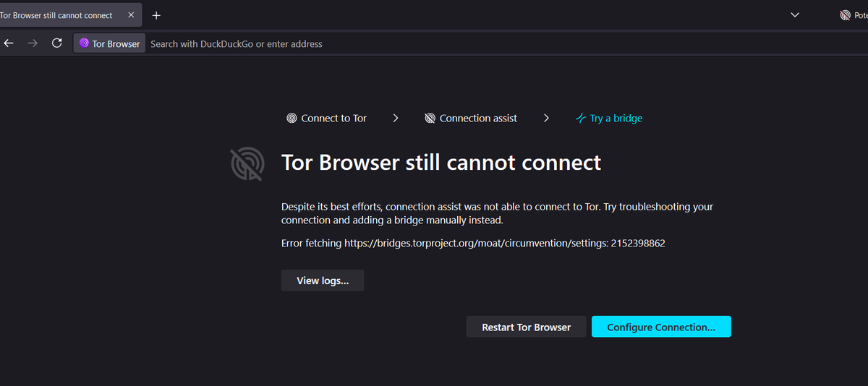Click the bridge icon beside Try a bridge
This screenshot has width=868, height=386.
[x=580, y=118]
